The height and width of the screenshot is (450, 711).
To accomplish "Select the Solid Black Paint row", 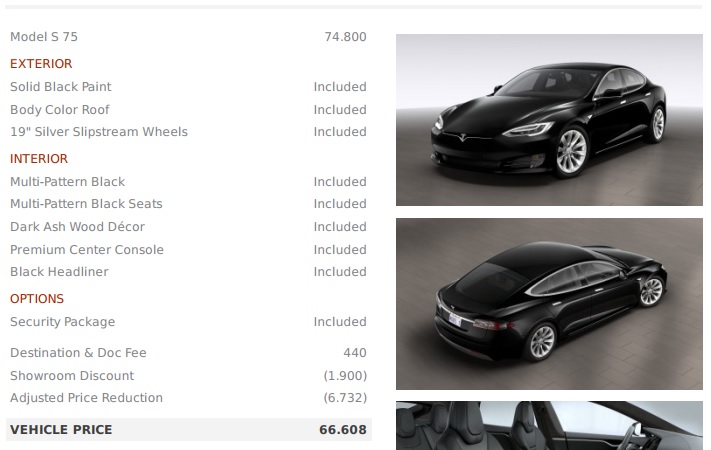I will [188, 87].
